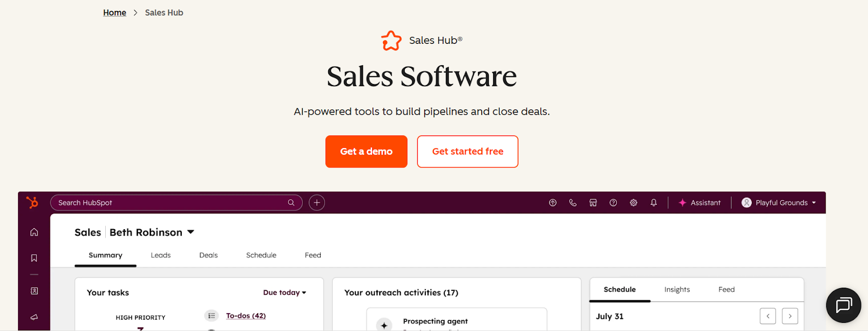
Task: Open the Due today dropdown
Action: pyautogui.click(x=284, y=292)
